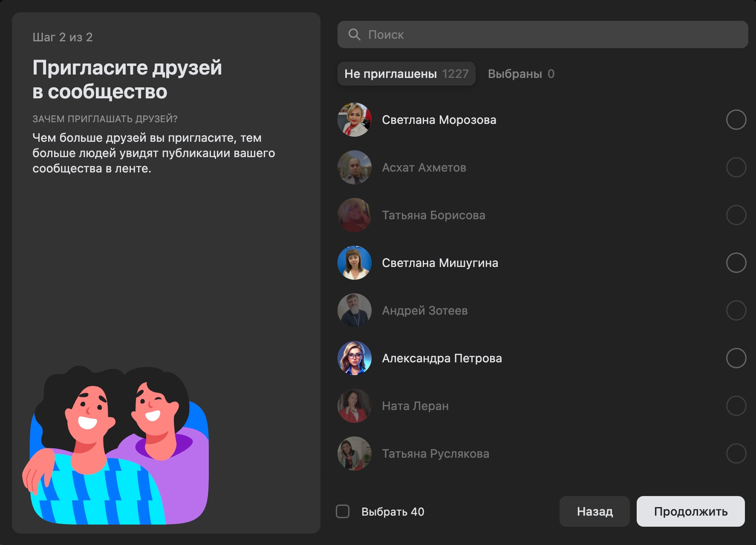Click Светлана Мишугина's avatar
This screenshot has height=545, width=756.
click(355, 263)
